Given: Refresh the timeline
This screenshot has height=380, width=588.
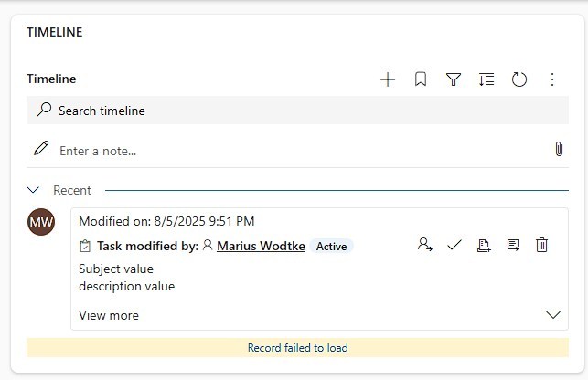Looking at the screenshot, I should (519, 79).
